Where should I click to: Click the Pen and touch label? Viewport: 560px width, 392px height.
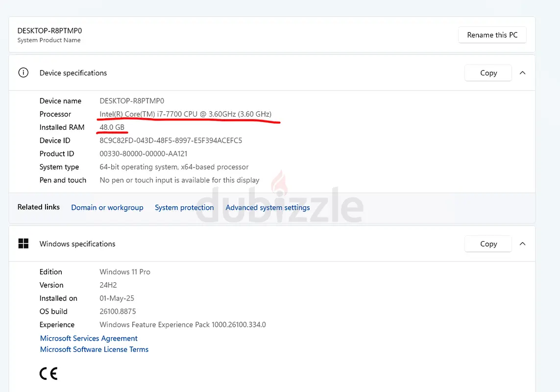point(63,180)
